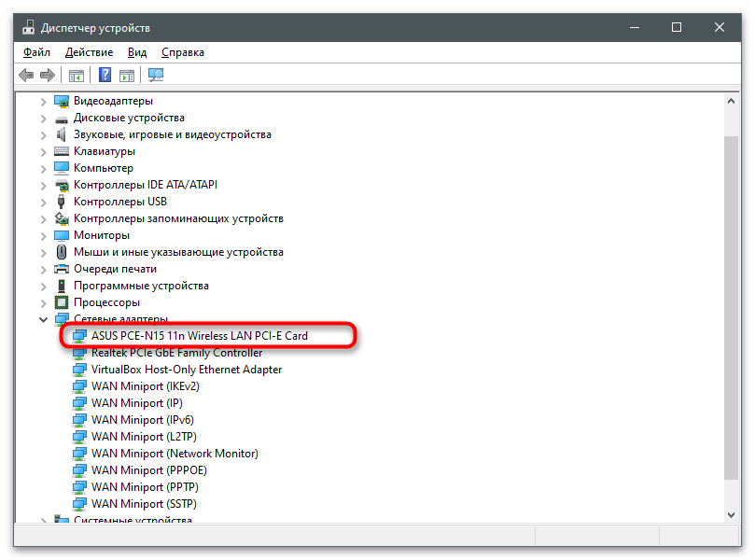Viewport: 755px width, 560px height.
Task: Click the scan for hardware changes icon
Action: click(156, 75)
